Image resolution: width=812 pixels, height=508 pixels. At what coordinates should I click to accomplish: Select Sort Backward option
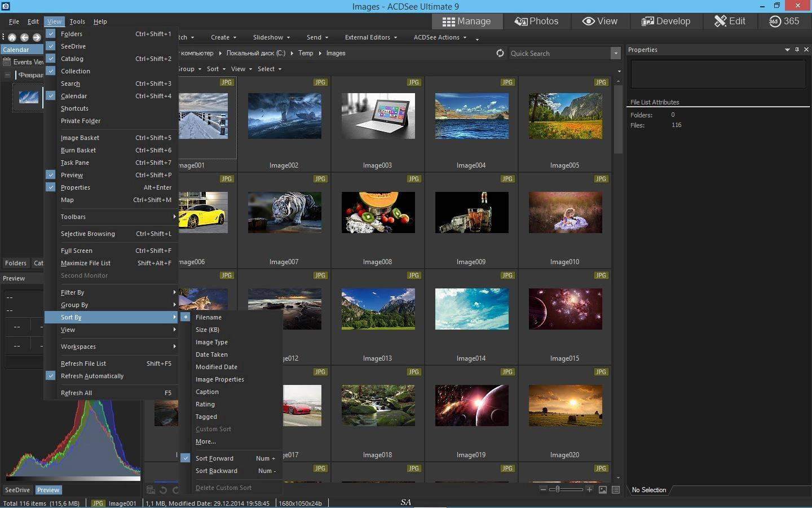[x=231, y=471]
